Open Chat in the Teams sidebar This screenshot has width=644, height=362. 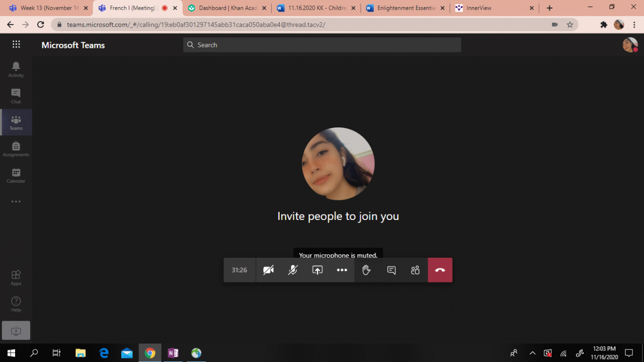[x=16, y=96]
